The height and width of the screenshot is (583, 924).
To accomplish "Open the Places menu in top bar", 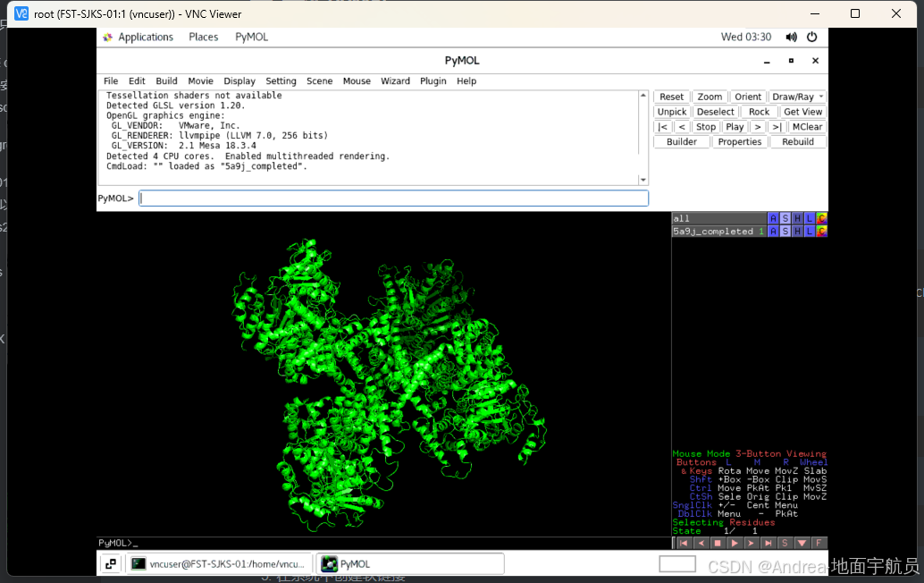I will click(x=204, y=38).
